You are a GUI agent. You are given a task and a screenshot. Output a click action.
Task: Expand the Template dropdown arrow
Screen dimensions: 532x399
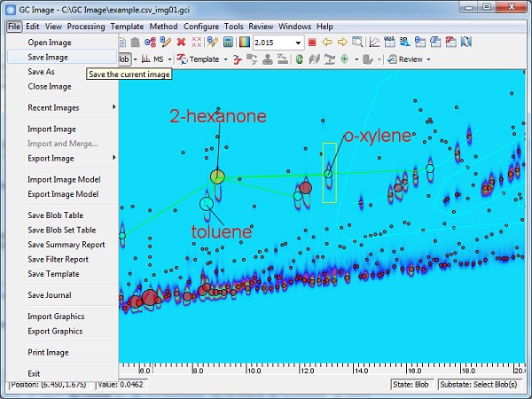tap(225, 59)
